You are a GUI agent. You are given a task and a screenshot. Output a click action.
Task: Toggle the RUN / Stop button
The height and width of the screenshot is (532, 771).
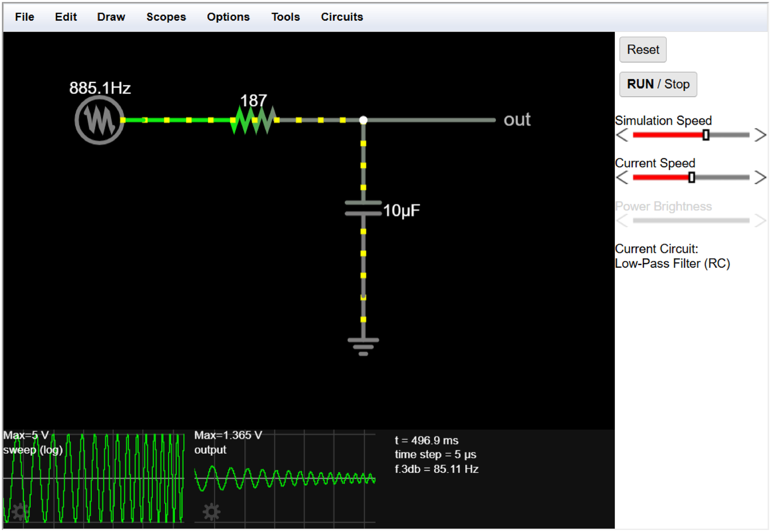[658, 84]
